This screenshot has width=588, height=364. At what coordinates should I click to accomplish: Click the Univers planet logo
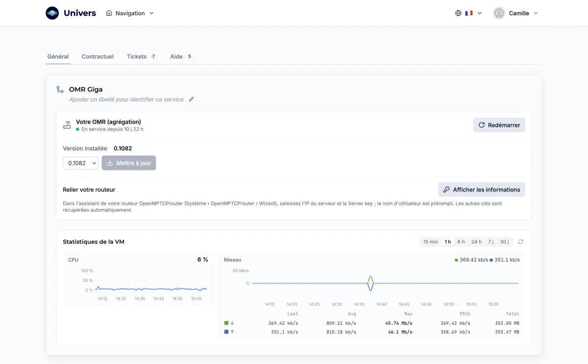point(52,13)
